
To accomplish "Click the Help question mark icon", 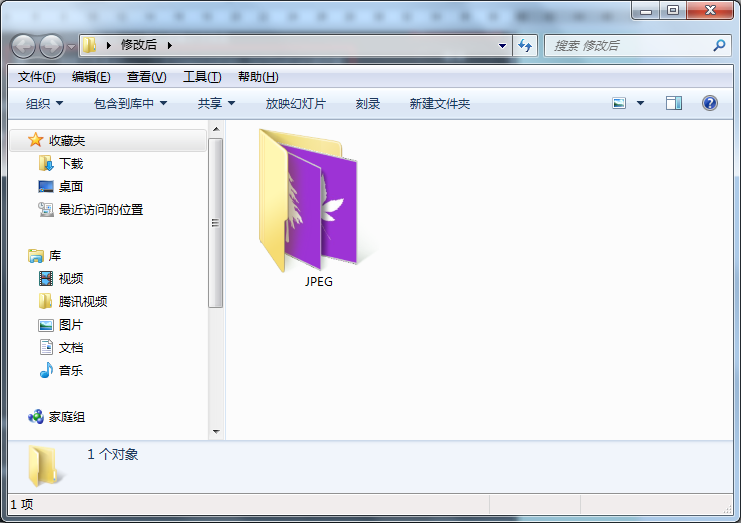I will [x=709, y=103].
